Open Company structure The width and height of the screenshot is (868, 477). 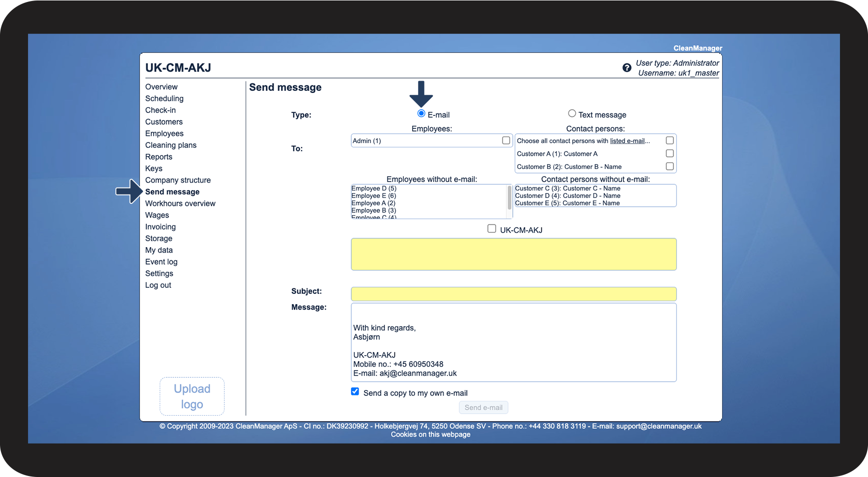pyautogui.click(x=178, y=180)
